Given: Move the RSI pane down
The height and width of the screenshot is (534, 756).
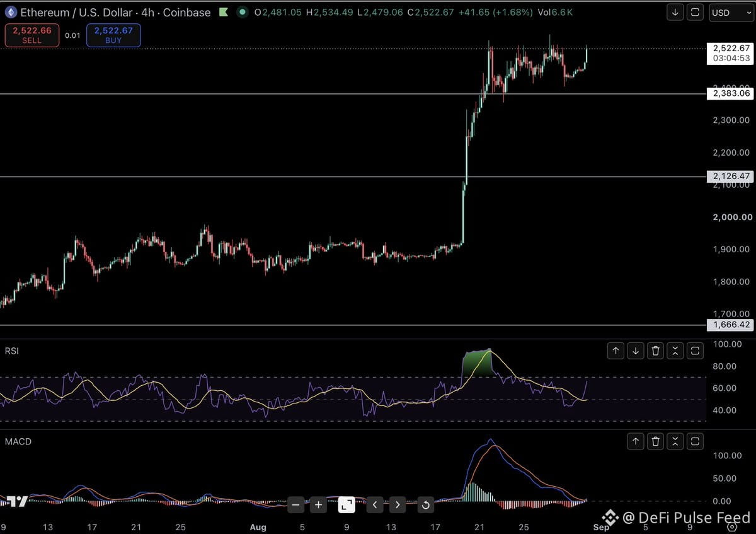Looking at the screenshot, I should [x=636, y=351].
